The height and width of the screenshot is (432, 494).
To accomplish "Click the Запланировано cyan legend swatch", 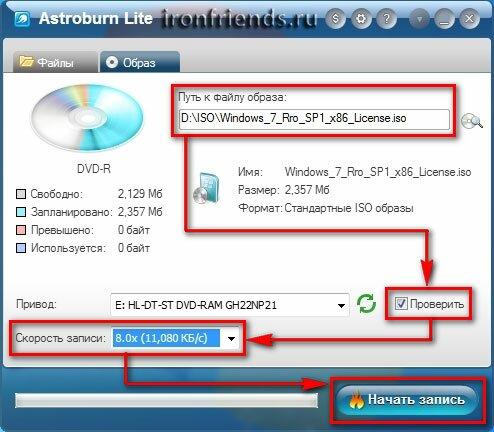I will point(21,212).
